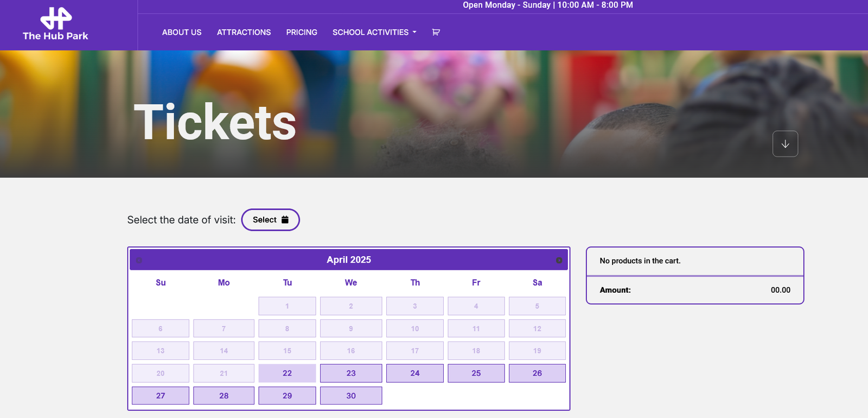Pick April 30 on the calendar
This screenshot has height=418, width=868.
click(x=351, y=396)
